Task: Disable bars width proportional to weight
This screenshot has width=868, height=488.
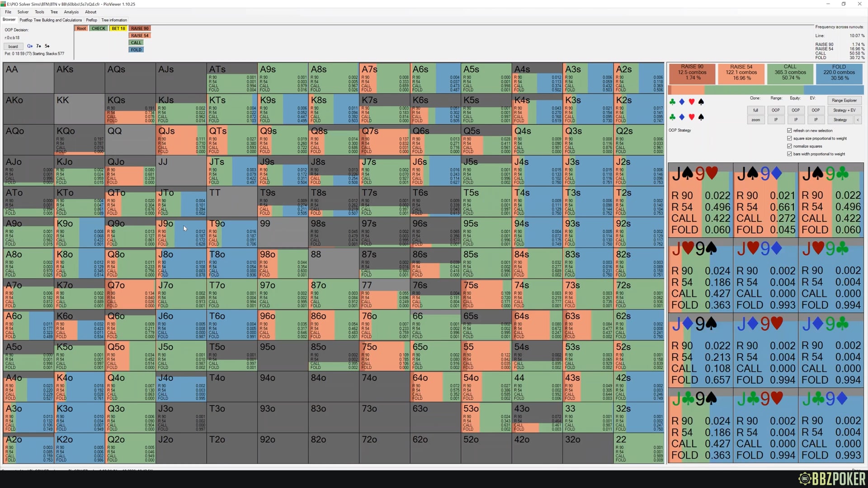Action: coord(790,154)
